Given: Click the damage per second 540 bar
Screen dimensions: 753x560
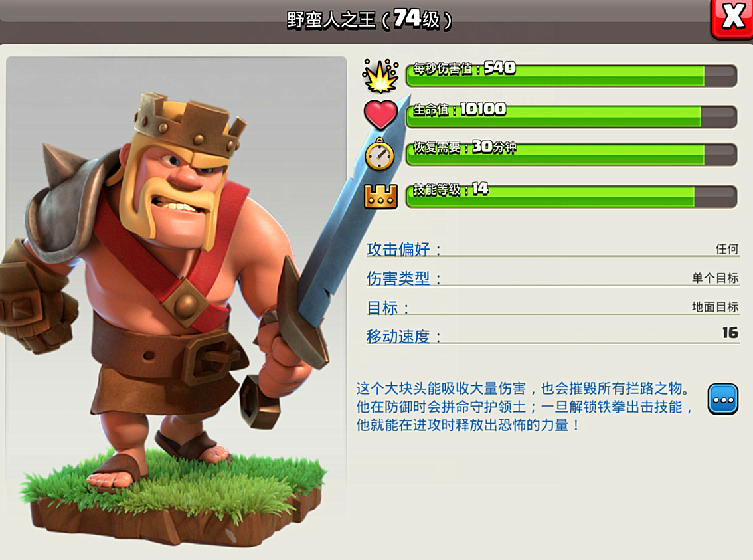Looking at the screenshot, I should 572,76.
